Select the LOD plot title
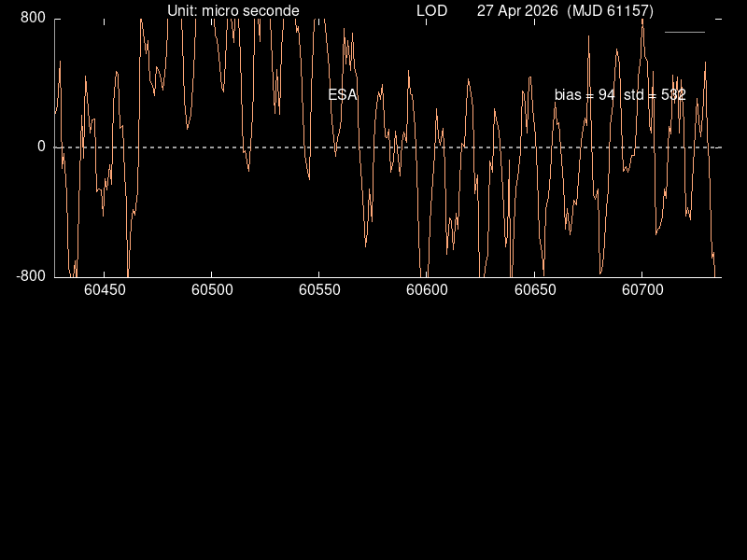Image resolution: width=747 pixels, height=560 pixels. pos(431,11)
